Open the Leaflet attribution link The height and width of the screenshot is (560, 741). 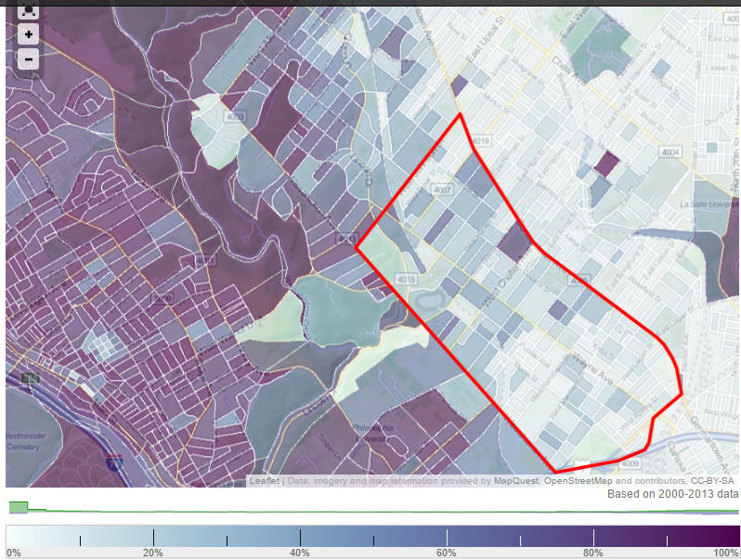[264, 481]
